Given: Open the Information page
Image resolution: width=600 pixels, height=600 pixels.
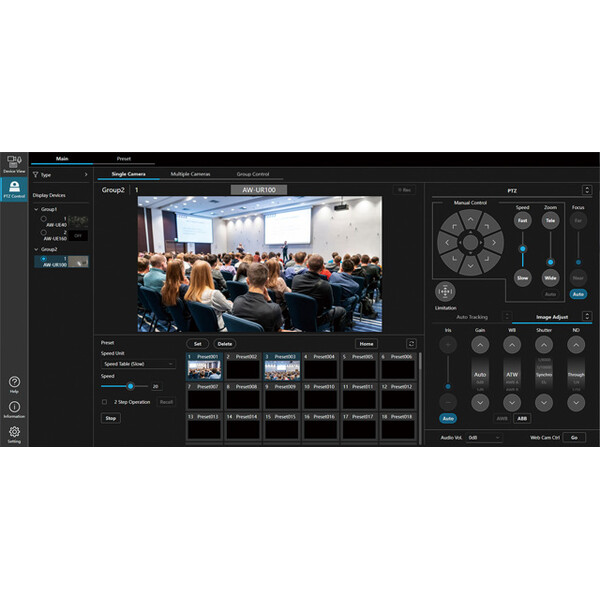Looking at the screenshot, I should point(14,408).
